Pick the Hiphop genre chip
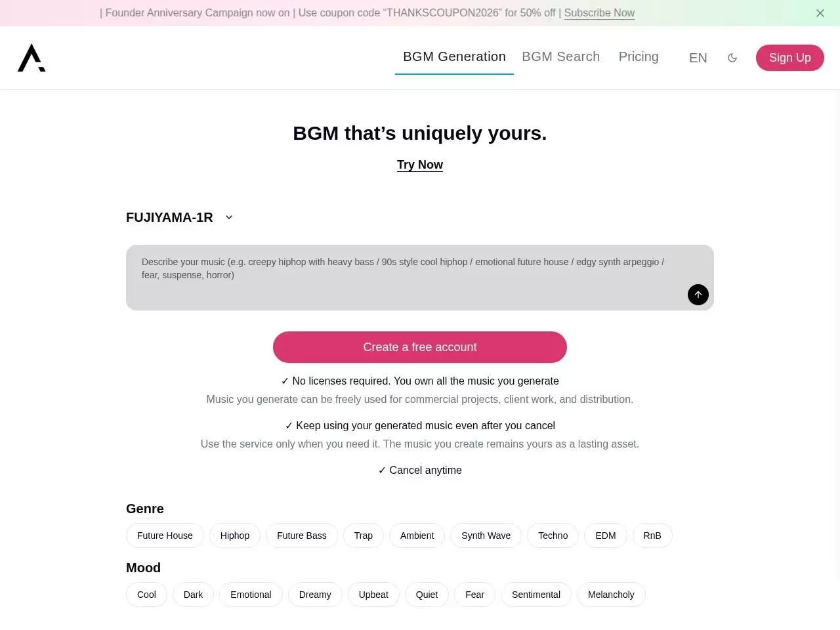Image resolution: width=840 pixels, height=630 pixels. click(x=235, y=535)
